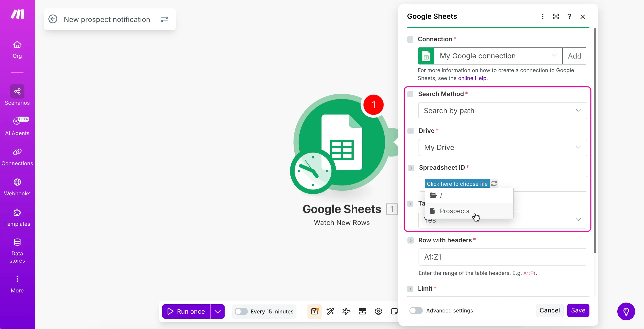Screen dimensions: 644x329
Task: Open the Scenarios section
Action: (x=17, y=95)
